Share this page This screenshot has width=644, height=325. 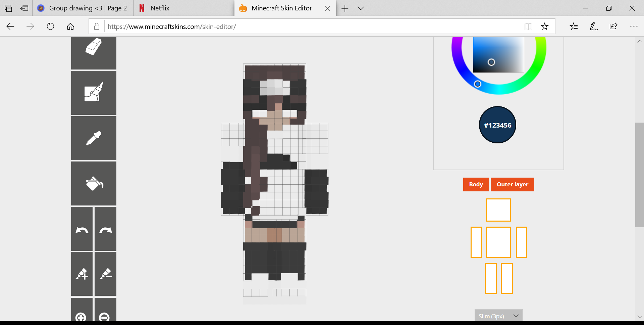pyautogui.click(x=613, y=27)
